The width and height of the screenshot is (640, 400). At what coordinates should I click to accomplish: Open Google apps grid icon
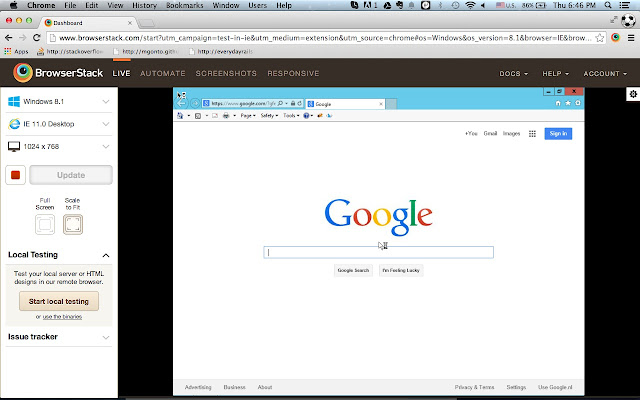[x=532, y=133]
